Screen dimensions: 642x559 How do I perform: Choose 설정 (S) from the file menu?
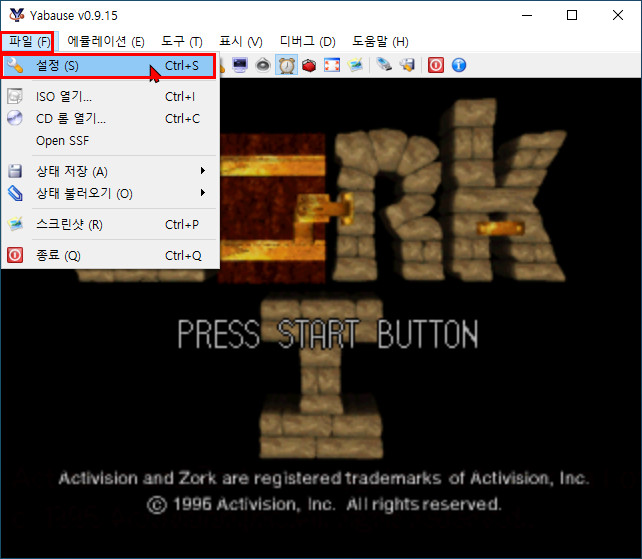pos(109,66)
